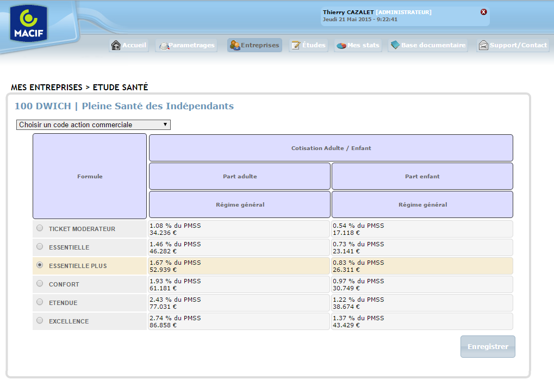The image size is (554, 392).
Task: Open the Mes stats menu
Action: pyautogui.click(x=363, y=45)
